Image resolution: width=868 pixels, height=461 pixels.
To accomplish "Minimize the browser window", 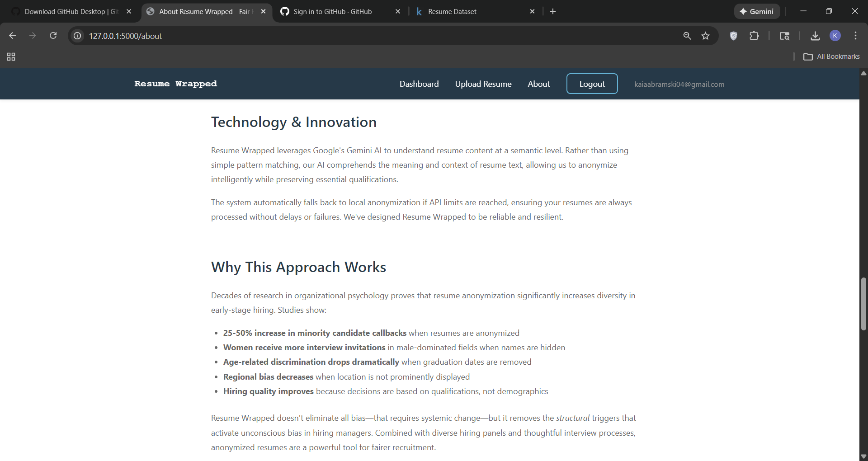I will pos(803,11).
